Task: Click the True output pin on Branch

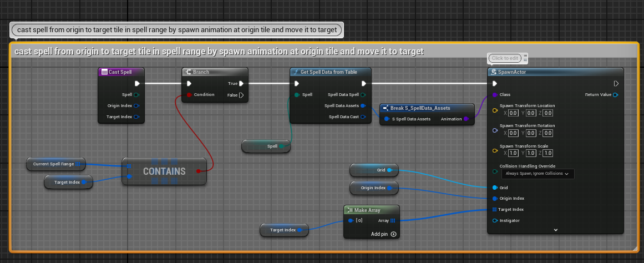Action: tap(241, 83)
